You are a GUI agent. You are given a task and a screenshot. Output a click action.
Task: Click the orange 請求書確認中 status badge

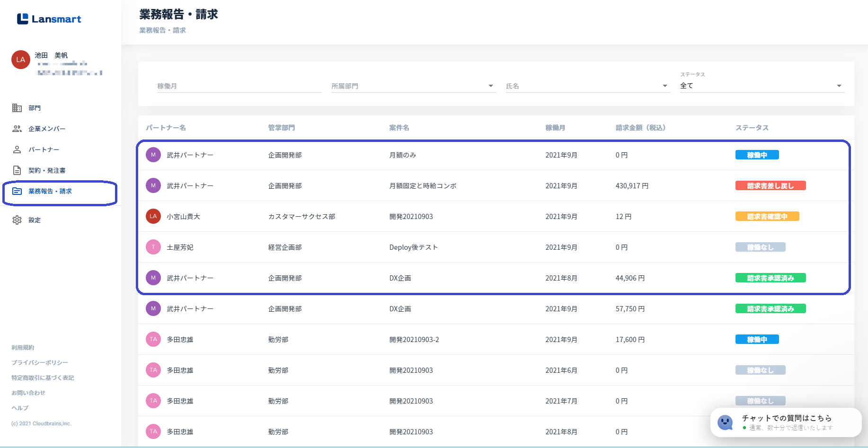pyautogui.click(x=767, y=217)
